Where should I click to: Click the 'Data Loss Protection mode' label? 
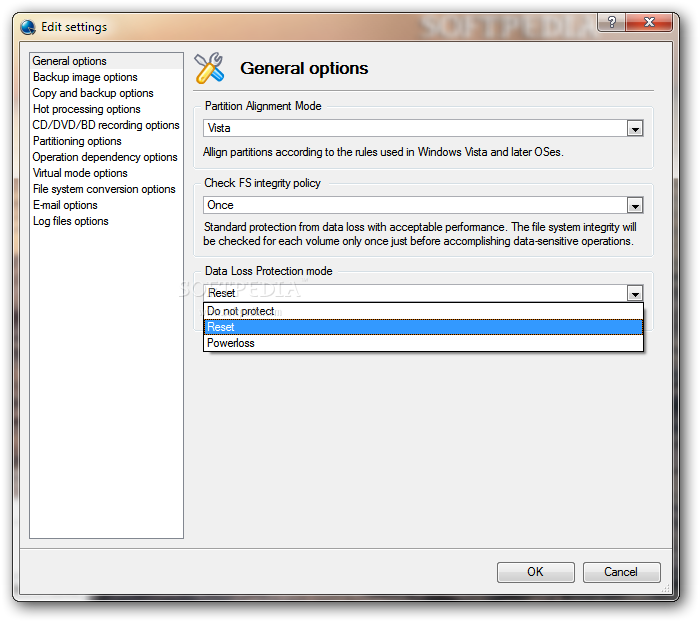(x=268, y=271)
